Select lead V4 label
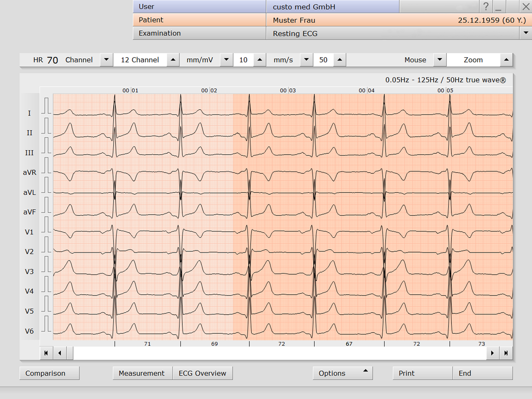 (29, 291)
